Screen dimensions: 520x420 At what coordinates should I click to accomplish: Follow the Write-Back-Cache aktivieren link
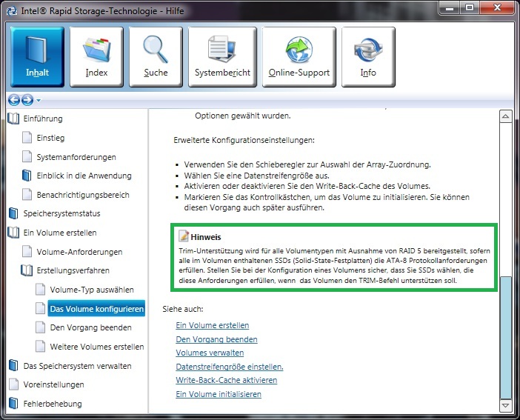226,380
